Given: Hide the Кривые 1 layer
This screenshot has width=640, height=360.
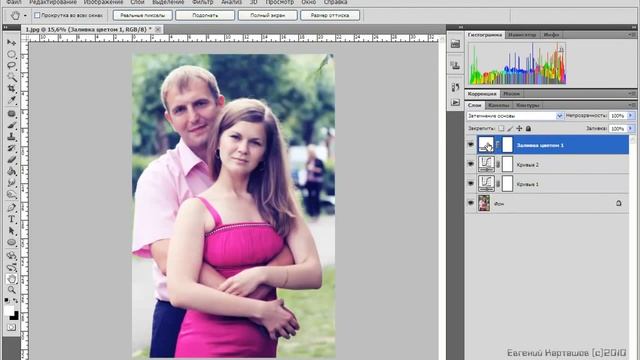Looking at the screenshot, I should [x=471, y=184].
